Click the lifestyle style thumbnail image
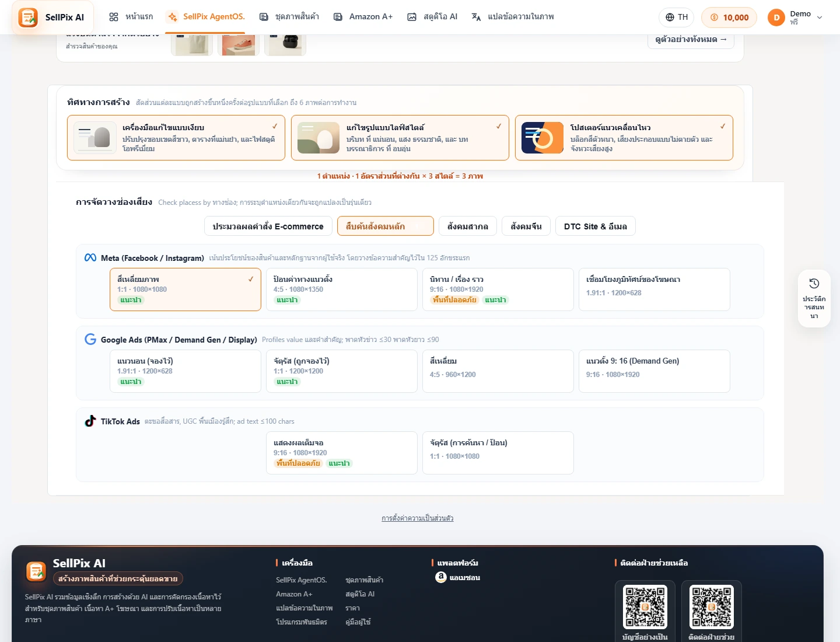Viewport: 840px width, 642px height. point(318,138)
